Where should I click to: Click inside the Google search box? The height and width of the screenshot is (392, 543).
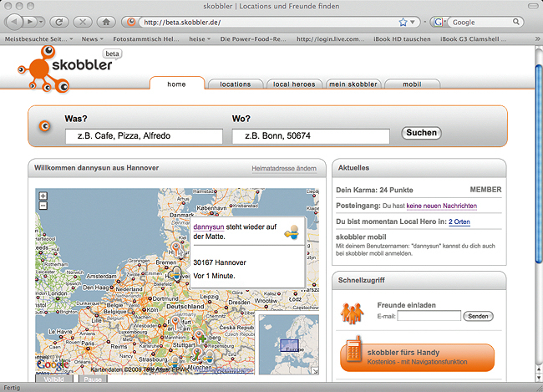(480, 23)
